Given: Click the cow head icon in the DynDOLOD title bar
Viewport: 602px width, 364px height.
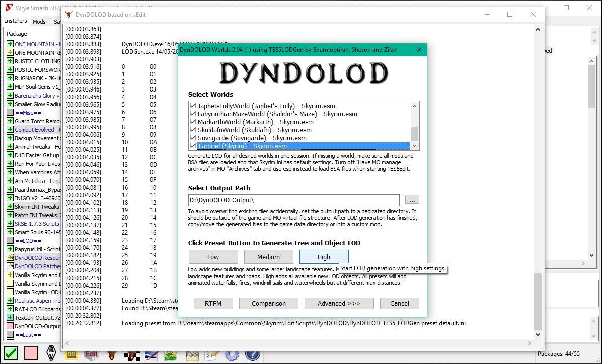Looking at the screenshot, I should [x=69, y=15].
